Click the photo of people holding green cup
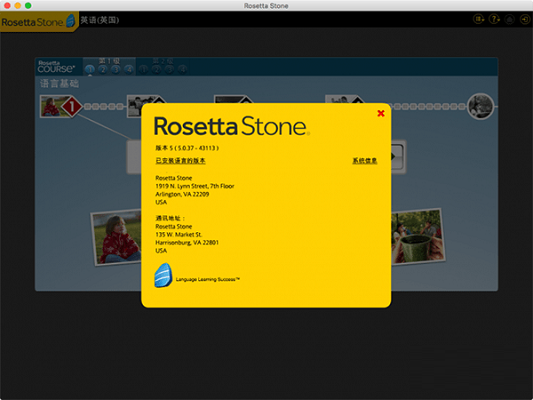 click(x=418, y=237)
